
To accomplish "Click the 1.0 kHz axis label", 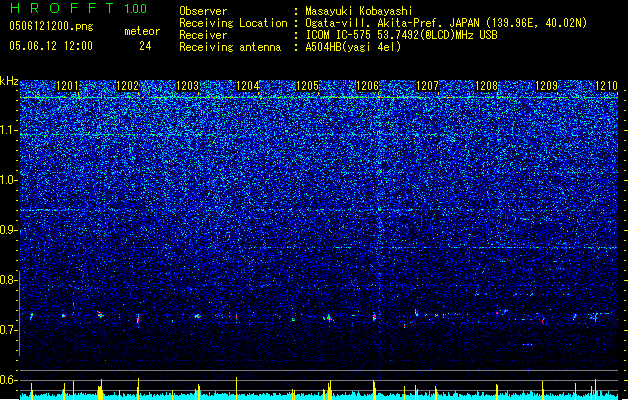I will (x=9, y=180).
